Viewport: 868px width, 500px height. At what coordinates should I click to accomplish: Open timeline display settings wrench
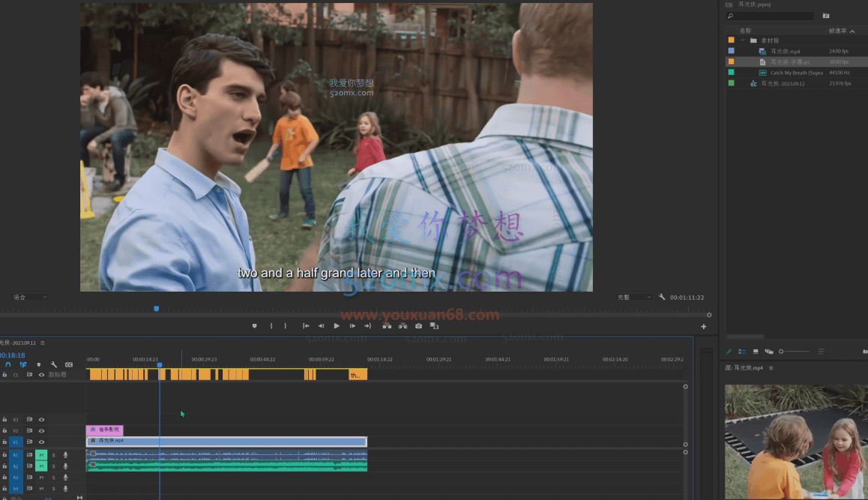pyautogui.click(x=54, y=365)
